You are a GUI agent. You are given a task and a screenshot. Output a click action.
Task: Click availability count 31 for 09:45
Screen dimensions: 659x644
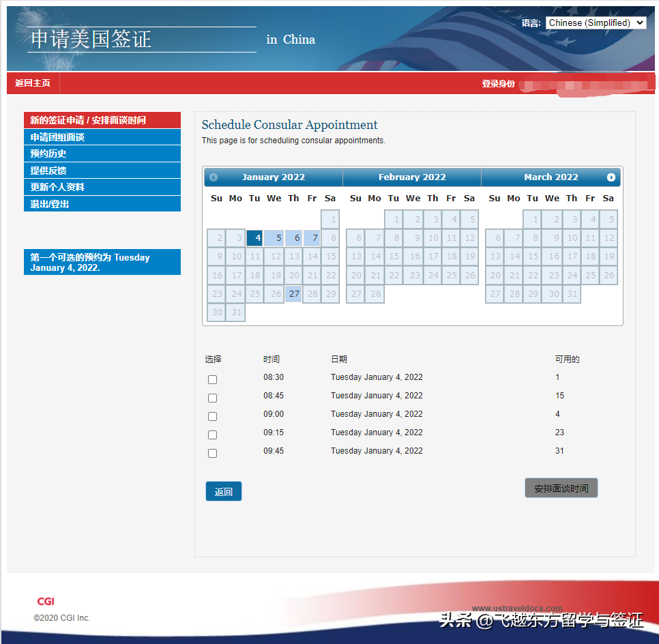(x=559, y=451)
